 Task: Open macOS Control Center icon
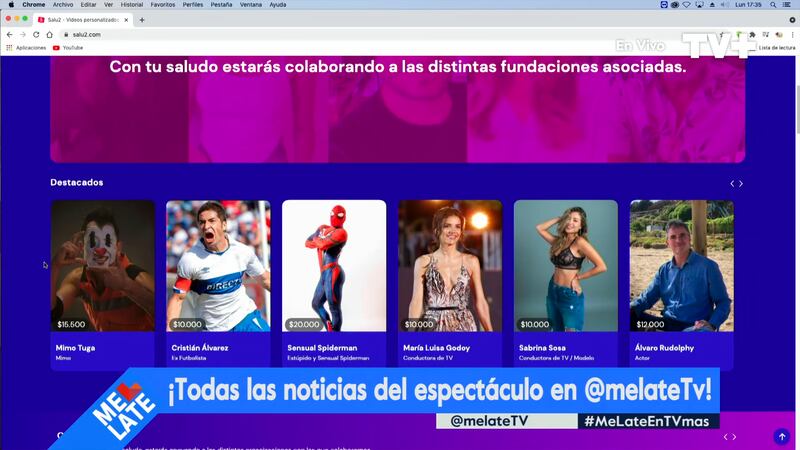(x=787, y=5)
